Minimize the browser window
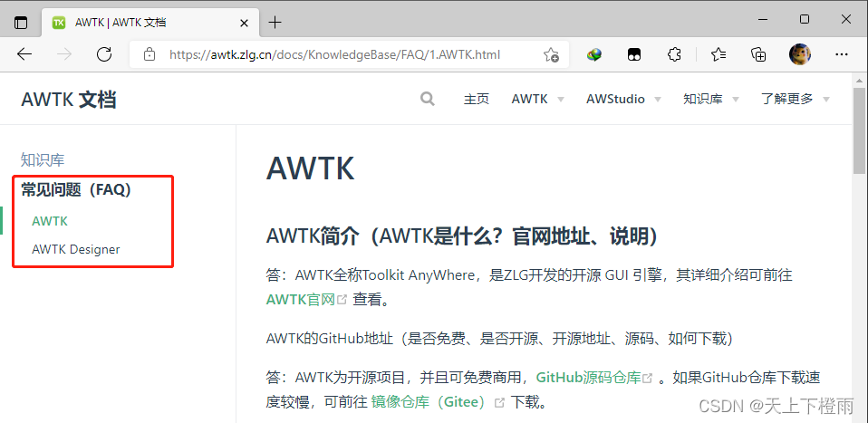The image size is (868, 423). click(764, 19)
